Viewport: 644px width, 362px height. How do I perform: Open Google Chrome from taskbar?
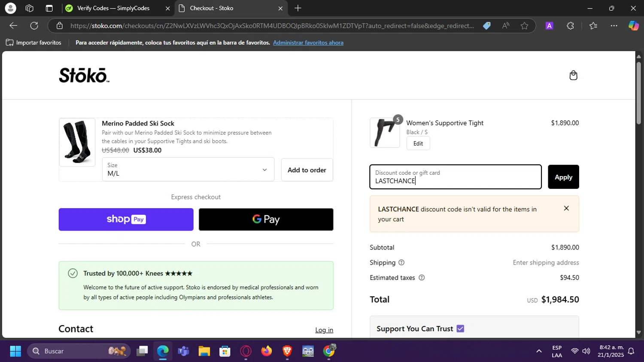[x=329, y=351]
